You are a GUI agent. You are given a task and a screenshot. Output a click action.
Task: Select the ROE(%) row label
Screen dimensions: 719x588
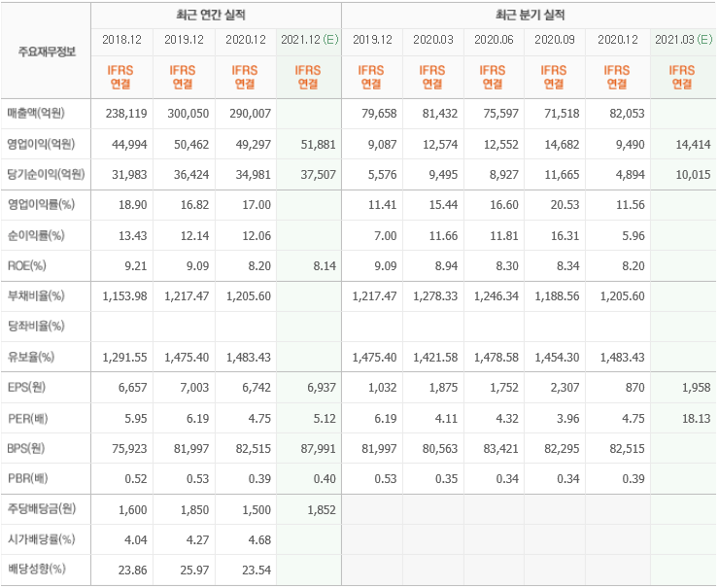click(27, 266)
